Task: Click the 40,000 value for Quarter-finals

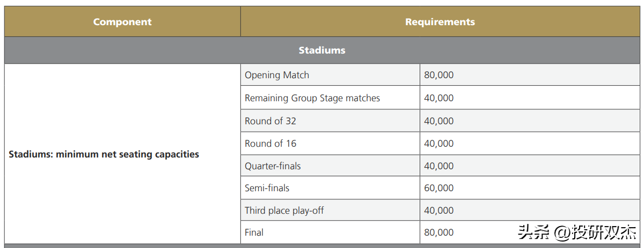Action: 438,166
